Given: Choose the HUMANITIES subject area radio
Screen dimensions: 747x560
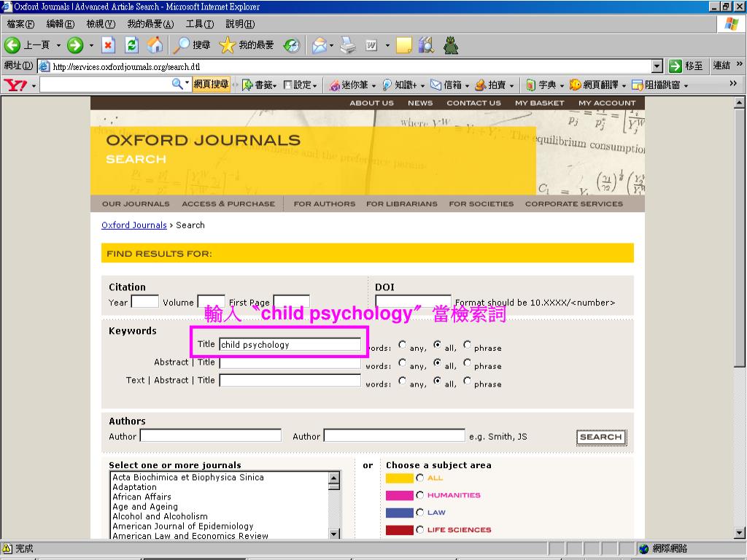Looking at the screenshot, I should click(419, 495).
